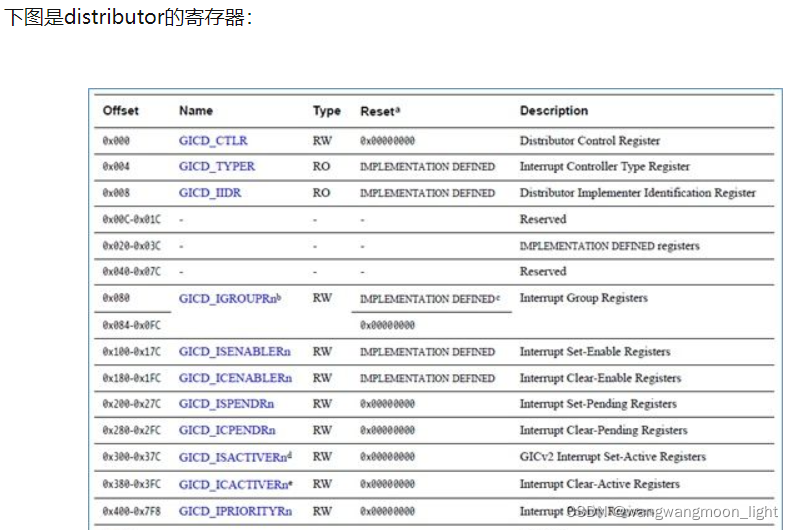Click 'Interrupt Clear-Active Registers' description
This screenshot has width=793, height=530.
(x=599, y=484)
